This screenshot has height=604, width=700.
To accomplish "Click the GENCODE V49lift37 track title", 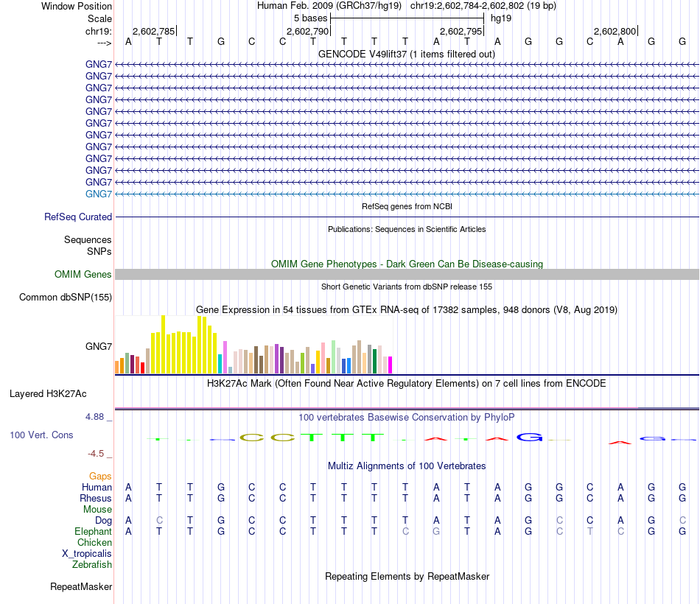I will click(406, 54).
